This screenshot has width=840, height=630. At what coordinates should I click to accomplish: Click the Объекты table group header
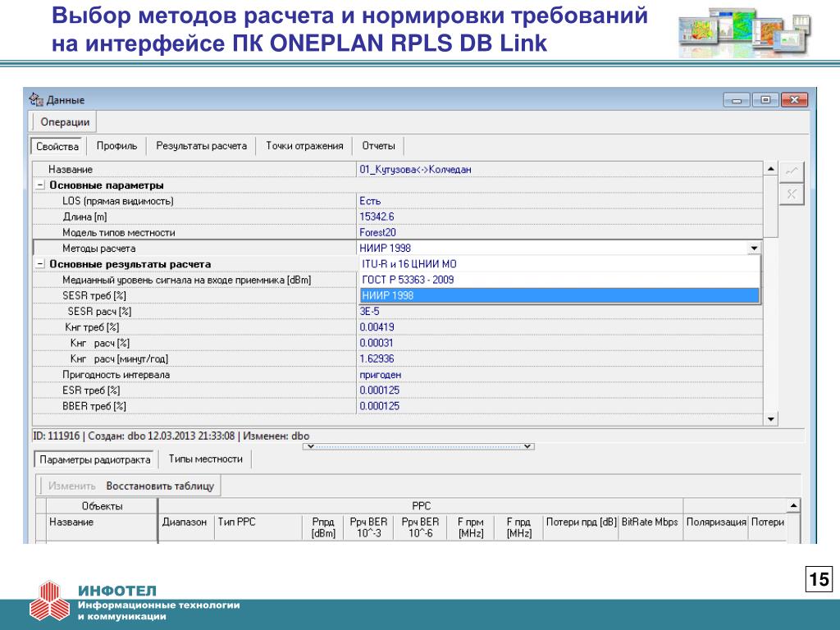point(102,506)
